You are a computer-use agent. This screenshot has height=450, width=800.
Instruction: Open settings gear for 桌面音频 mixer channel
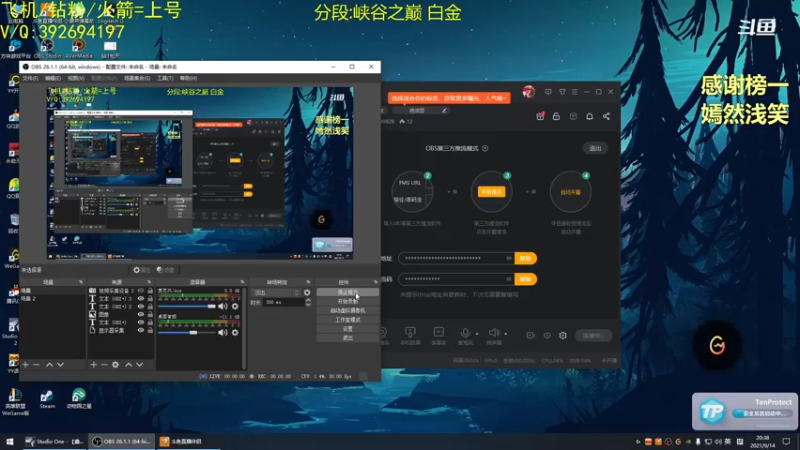click(235, 332)
